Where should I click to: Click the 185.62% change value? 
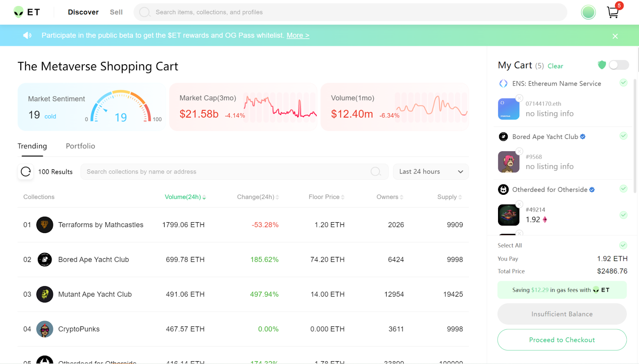[264, 260]
